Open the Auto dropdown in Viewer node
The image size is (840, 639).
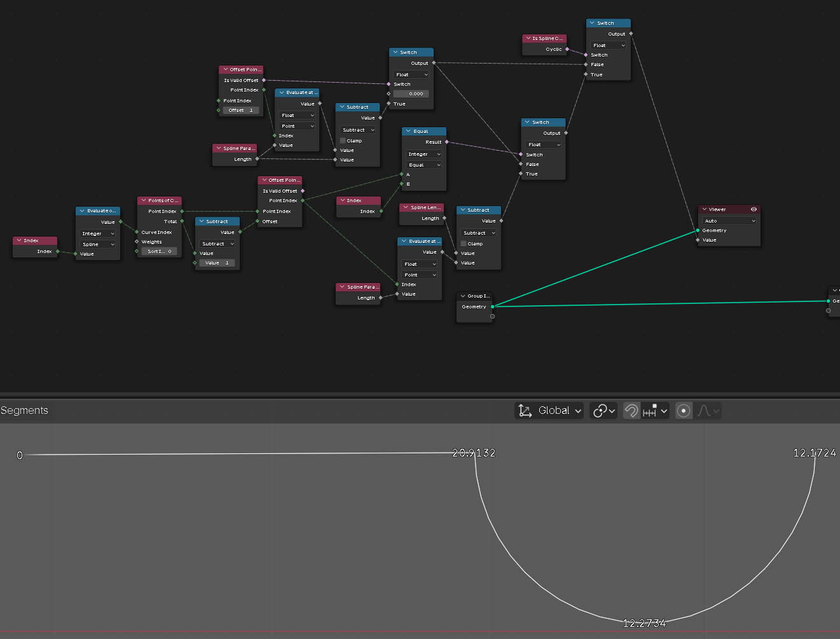[729, 221]
